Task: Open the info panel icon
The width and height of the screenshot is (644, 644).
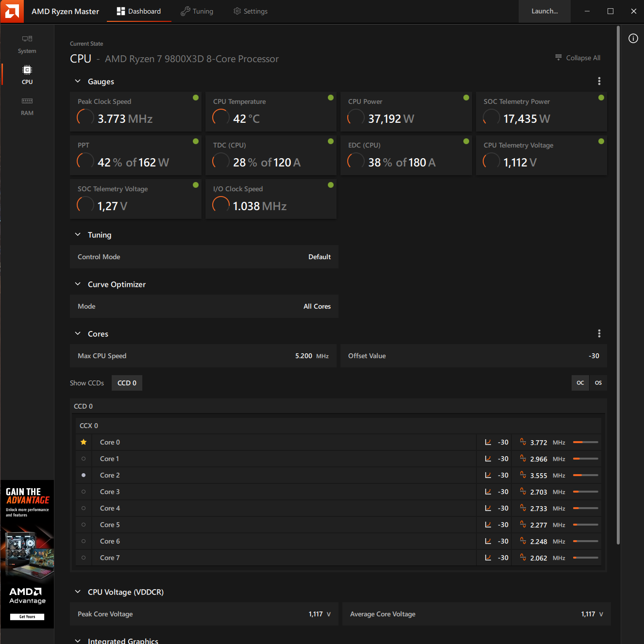Action: point(633,38)
